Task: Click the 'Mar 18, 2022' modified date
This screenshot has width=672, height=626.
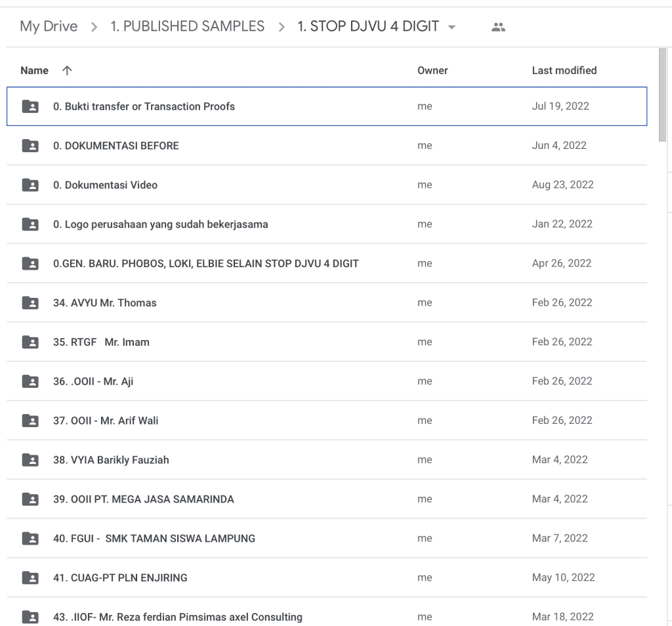Action: [x=562, y=617]
